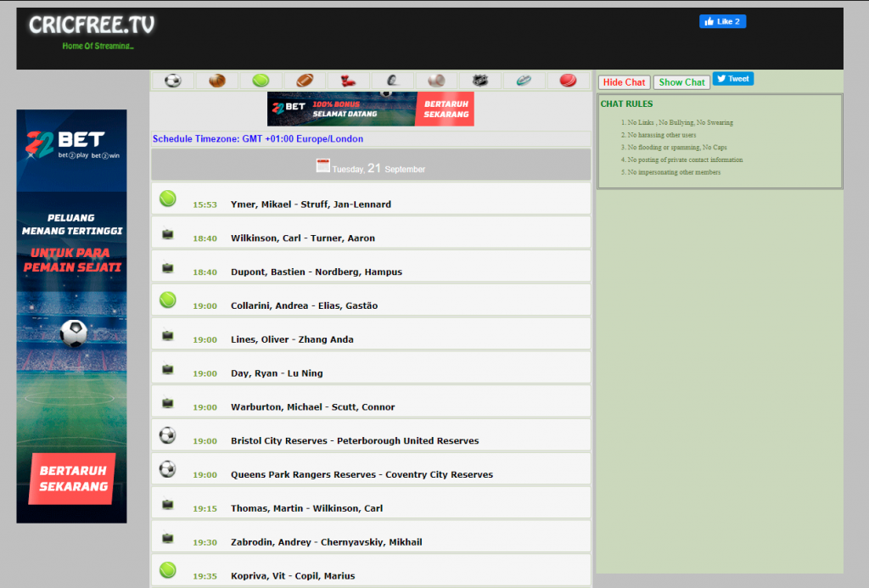Click the 19:30 match time
This screenshot has height=588, width=869.
point(205,542)
